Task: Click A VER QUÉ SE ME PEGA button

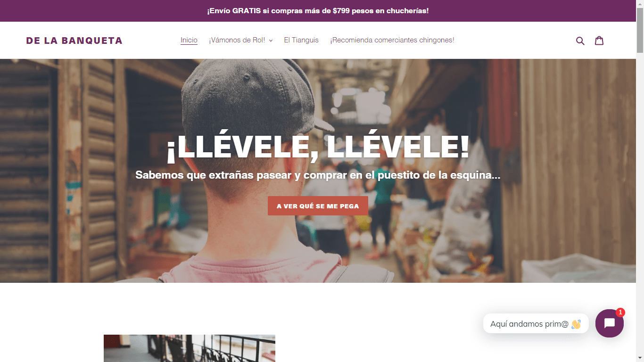Action: pos(318,206)
